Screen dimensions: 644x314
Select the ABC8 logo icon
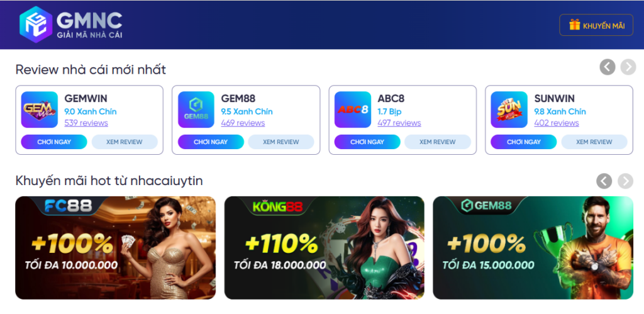pos(353,109)
